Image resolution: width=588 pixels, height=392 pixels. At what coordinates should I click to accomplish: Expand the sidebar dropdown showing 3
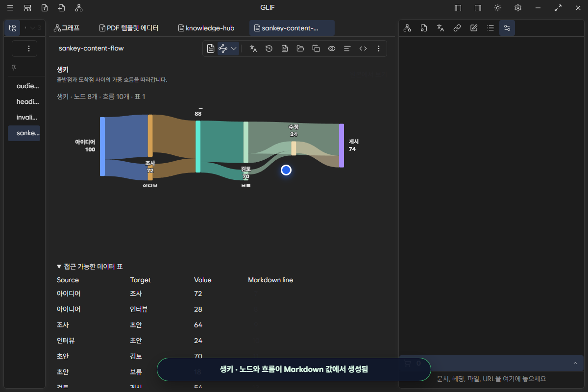(x=34, y=28)
